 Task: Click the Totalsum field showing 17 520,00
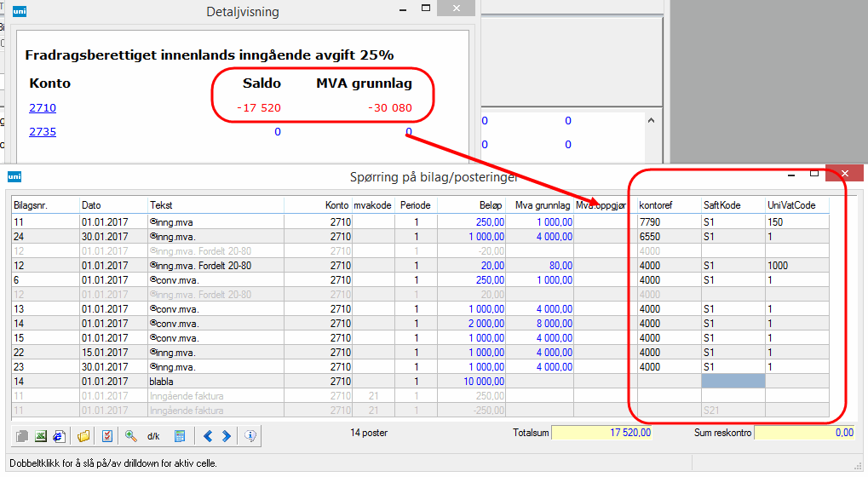click(603, 433)
